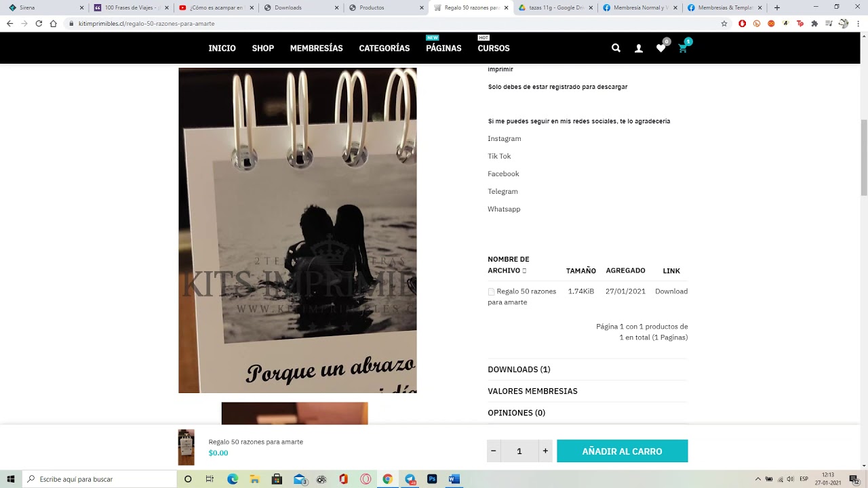Viewport: 868px width, 488px height.
Task: Click the AÑADIR AL CARRO button
Action: click(622, 451)
